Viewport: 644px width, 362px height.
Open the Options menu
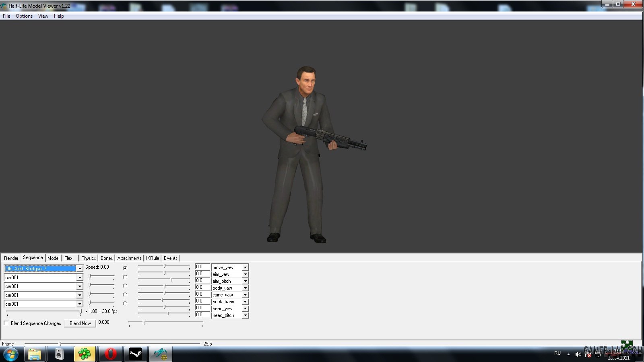[24, 16]
